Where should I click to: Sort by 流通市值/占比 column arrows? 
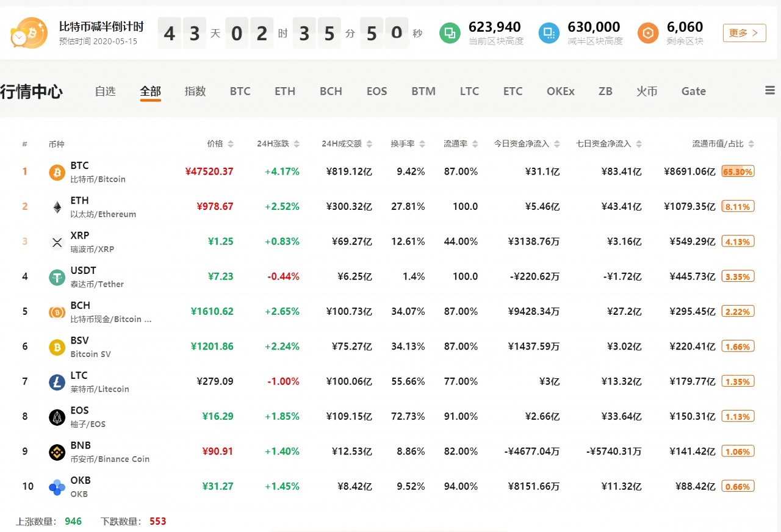tap(751, 144)
